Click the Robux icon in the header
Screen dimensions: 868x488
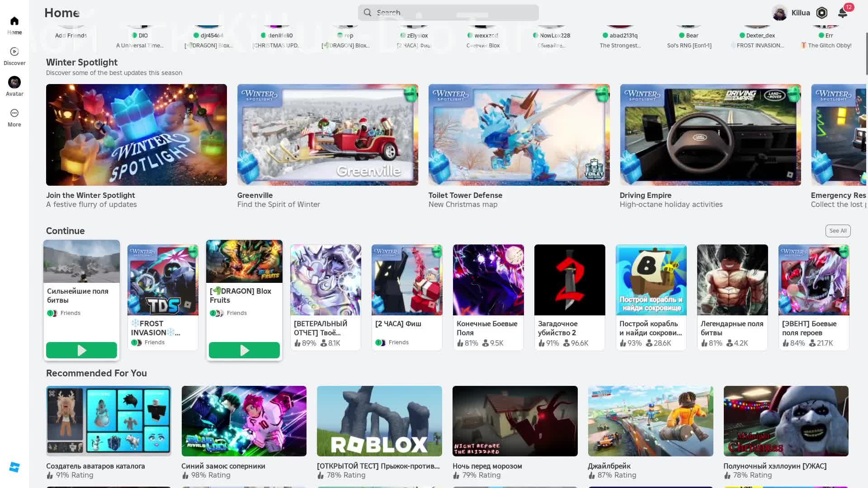822,13
